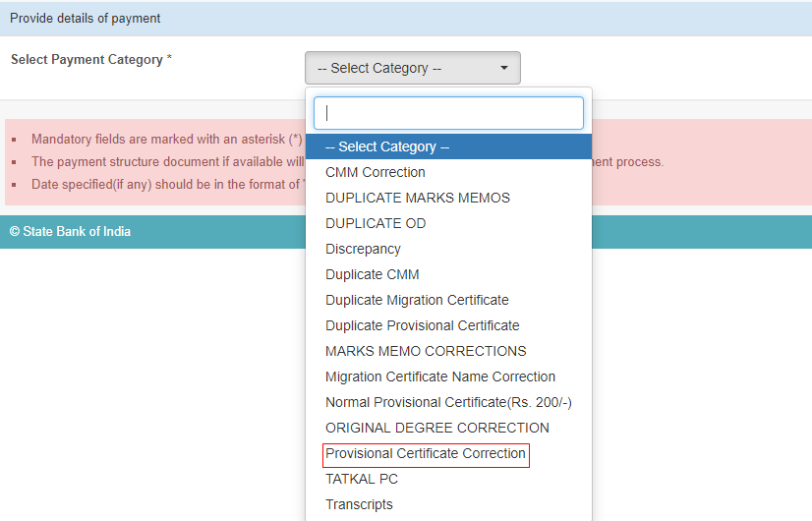Click the Provide details of payment header
The image size is (812, 521).
[86, 19]
